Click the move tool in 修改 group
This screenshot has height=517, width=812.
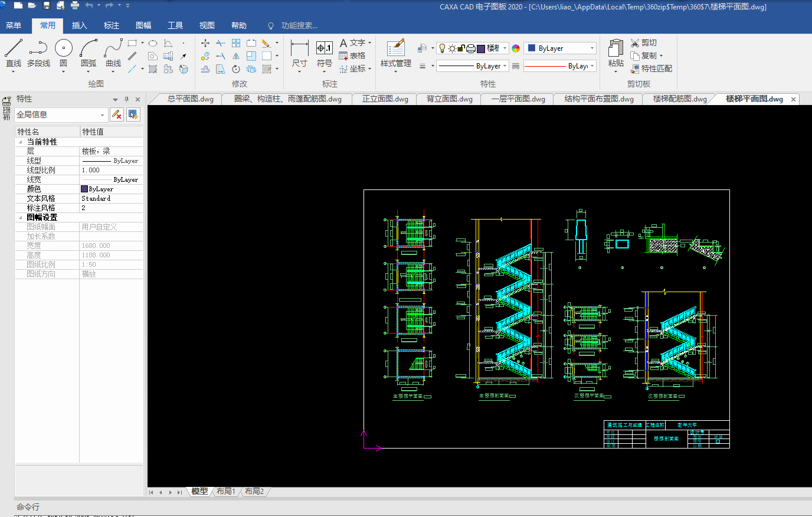205,43
